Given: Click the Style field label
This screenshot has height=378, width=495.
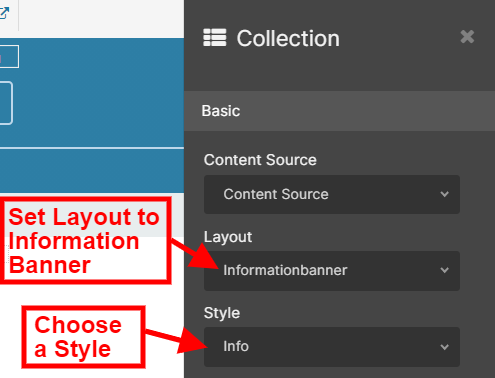Looking at the screenshot, I should pyautogui.click(x=222, y=313).
